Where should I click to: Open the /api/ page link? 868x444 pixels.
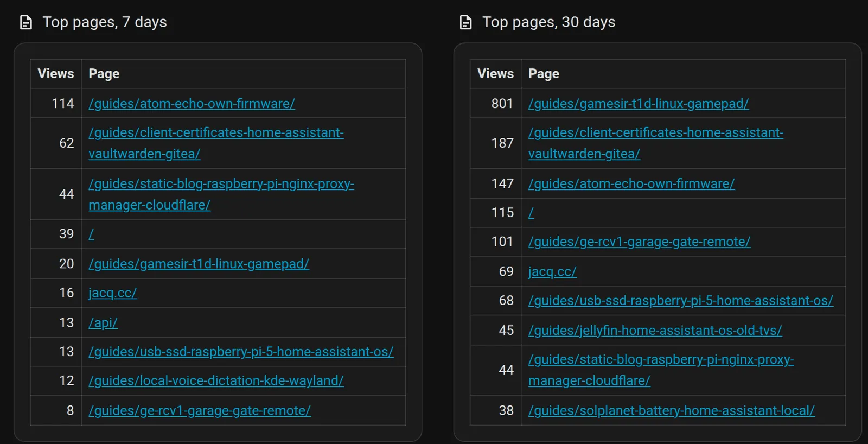point(103,323)
